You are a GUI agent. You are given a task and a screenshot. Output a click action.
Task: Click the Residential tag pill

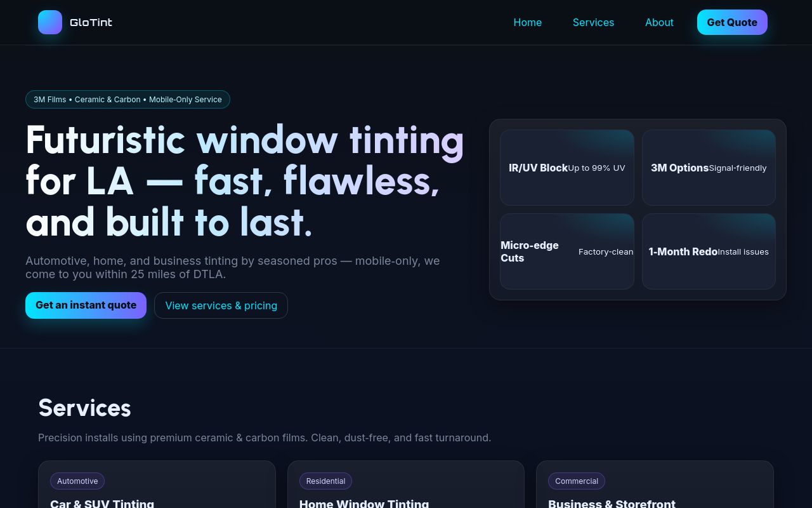point(325,481)
